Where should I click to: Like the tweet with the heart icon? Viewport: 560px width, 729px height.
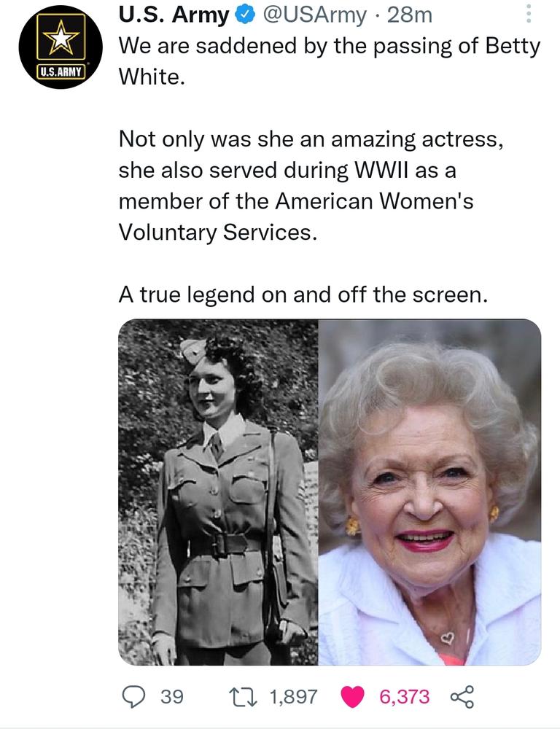click(354, 696)
